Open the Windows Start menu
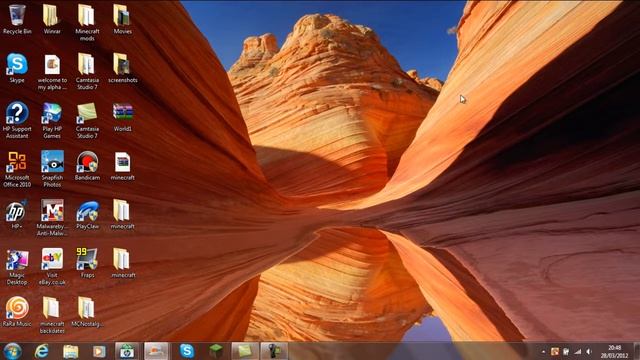The image size is (640, 360). pos(13,351)
